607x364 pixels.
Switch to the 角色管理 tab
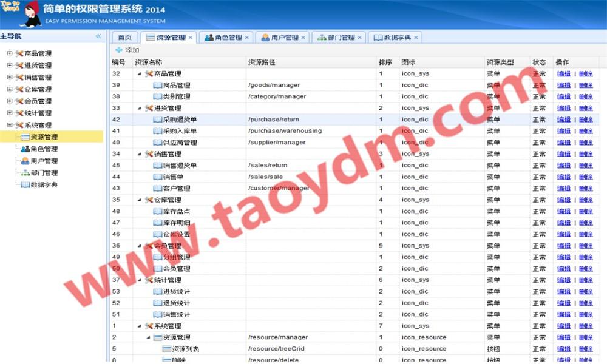click(x=225, y=38)
